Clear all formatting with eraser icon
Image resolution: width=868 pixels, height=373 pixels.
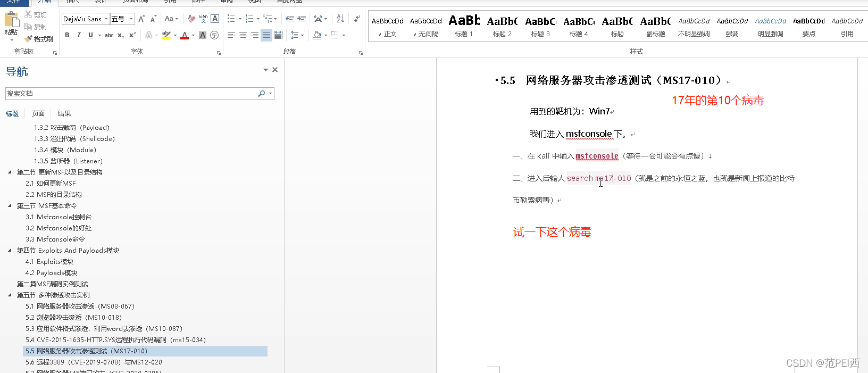tap(191, 19)
